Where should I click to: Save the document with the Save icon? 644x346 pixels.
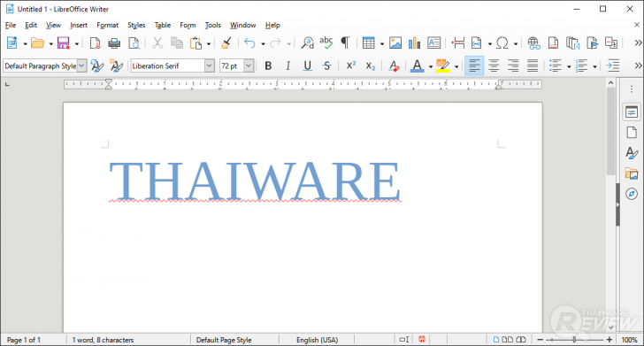[x=64, y=42]
